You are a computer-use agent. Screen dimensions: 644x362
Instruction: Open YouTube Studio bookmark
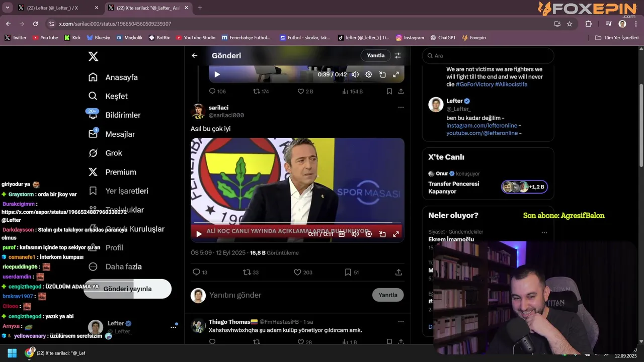click(x=196, y=38)
